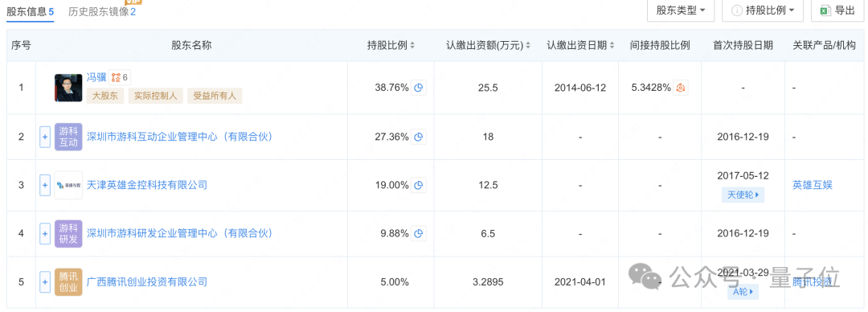Click 冯骥 profile photo thumbnail
Viewport: 868px width, 312px height.
pyautogui.click(x=68, y=88)
